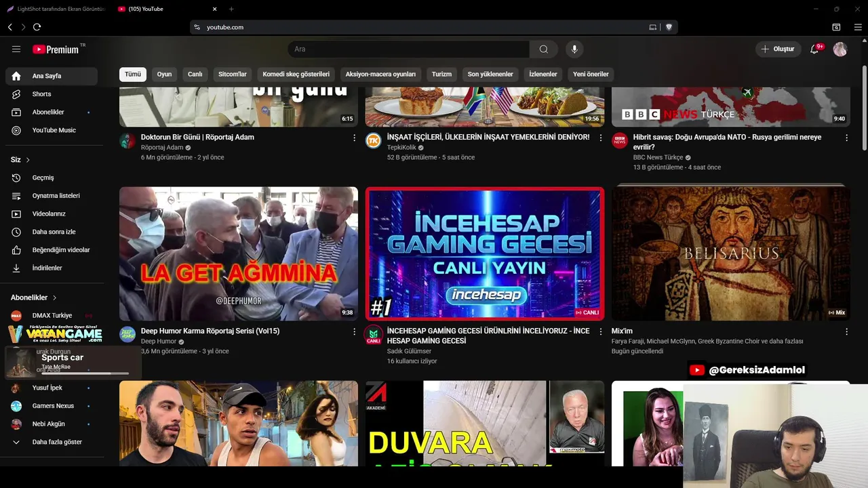The height and width of the screenshot is (488, 868).
Task: Click the YouTube Premium logo
Action: (x=56, y=49)
